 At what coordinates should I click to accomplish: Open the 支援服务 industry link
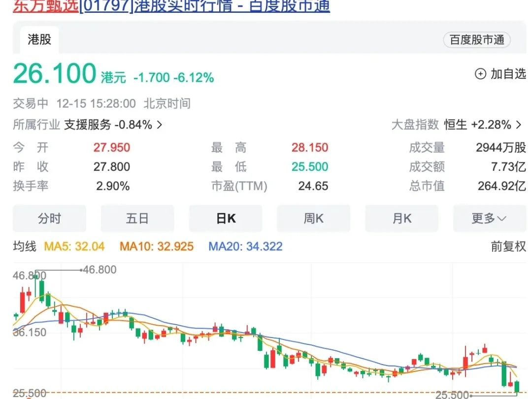coord(88,125)
